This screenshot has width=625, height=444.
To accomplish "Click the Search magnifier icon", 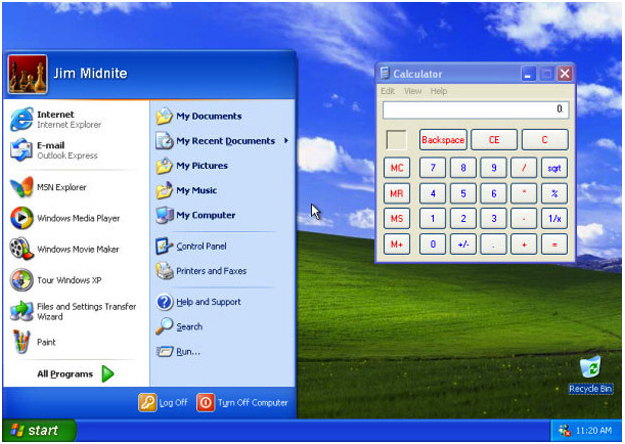I will click(164, 326).
